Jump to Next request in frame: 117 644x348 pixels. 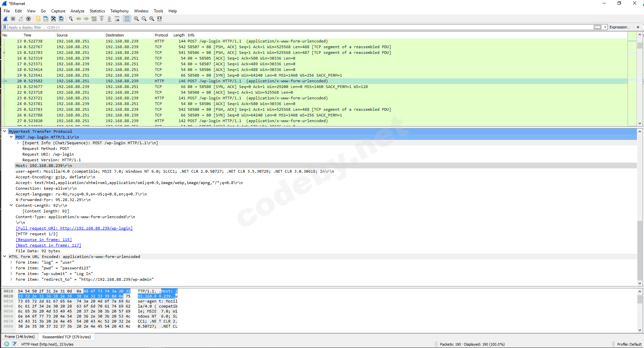pyautogui.click(x=48, y=245)
